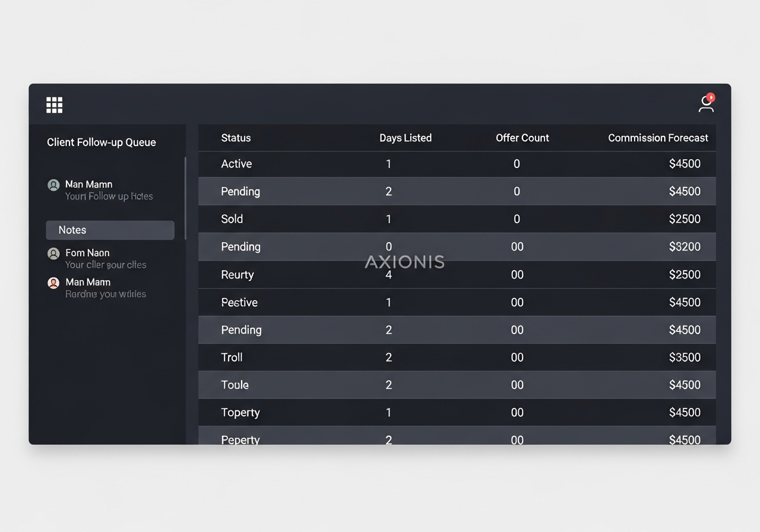Click the Client Follow-up Queue heading
Image resolution: width=760 pixels, height=532 pixels.
(x=101, y=142)
